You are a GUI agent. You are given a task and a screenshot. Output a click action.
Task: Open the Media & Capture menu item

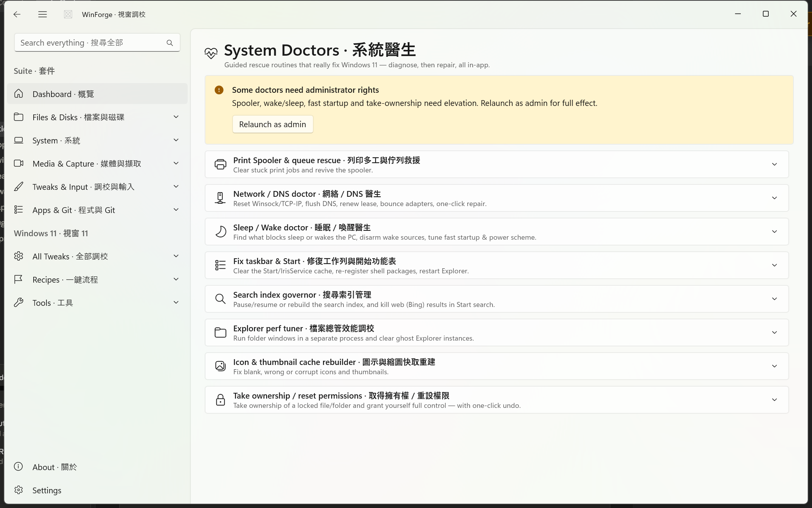click(97, 163)
